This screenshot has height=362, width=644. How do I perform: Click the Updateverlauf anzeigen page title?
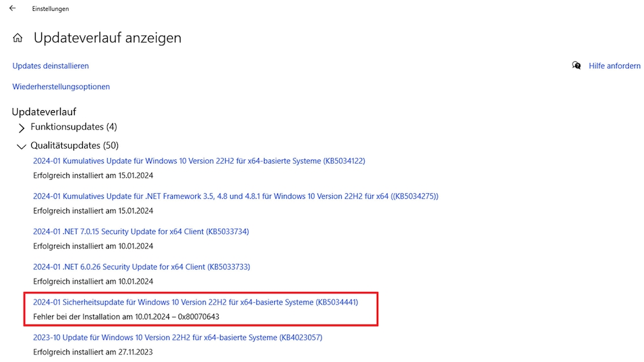[107, 38]
